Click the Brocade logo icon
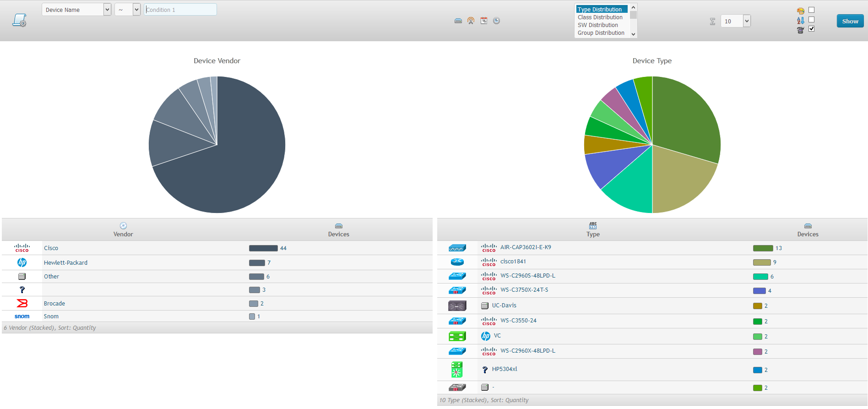 pos(22,303)
